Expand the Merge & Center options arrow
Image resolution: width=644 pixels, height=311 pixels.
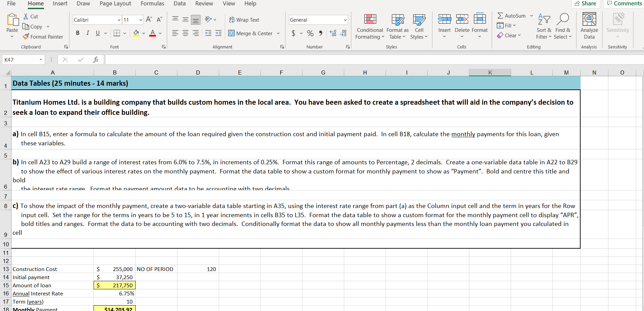[x=278, y=33]
